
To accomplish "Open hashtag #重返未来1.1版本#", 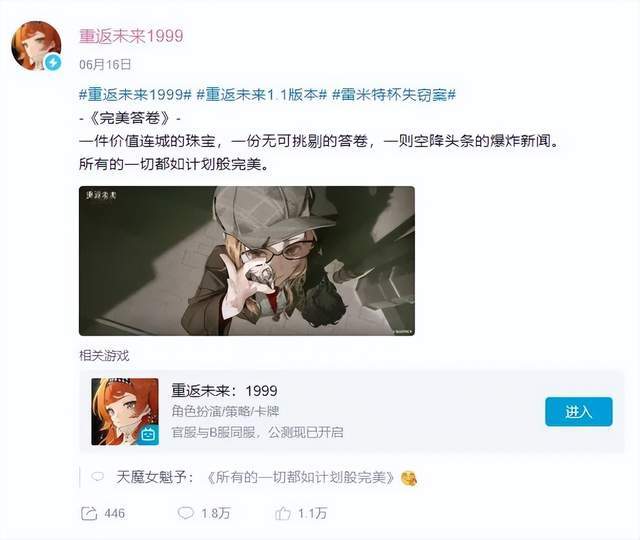I will (x=262, y=95).
